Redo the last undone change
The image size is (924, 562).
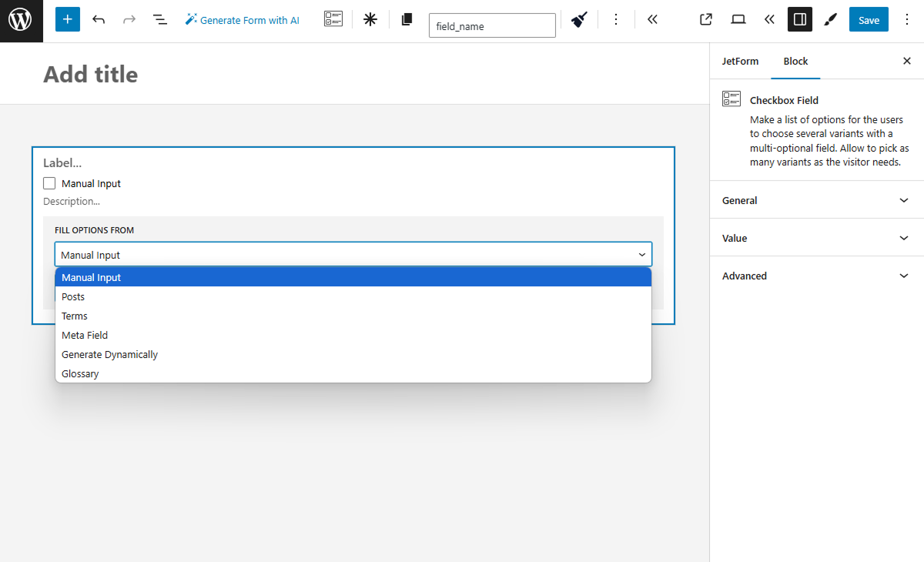(x=129, y=19)
